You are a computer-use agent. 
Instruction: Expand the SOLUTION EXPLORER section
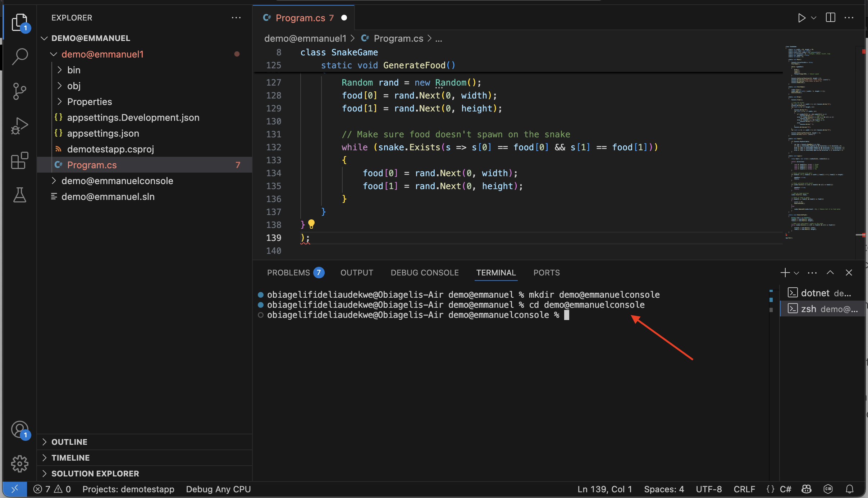tap(145, 474)
